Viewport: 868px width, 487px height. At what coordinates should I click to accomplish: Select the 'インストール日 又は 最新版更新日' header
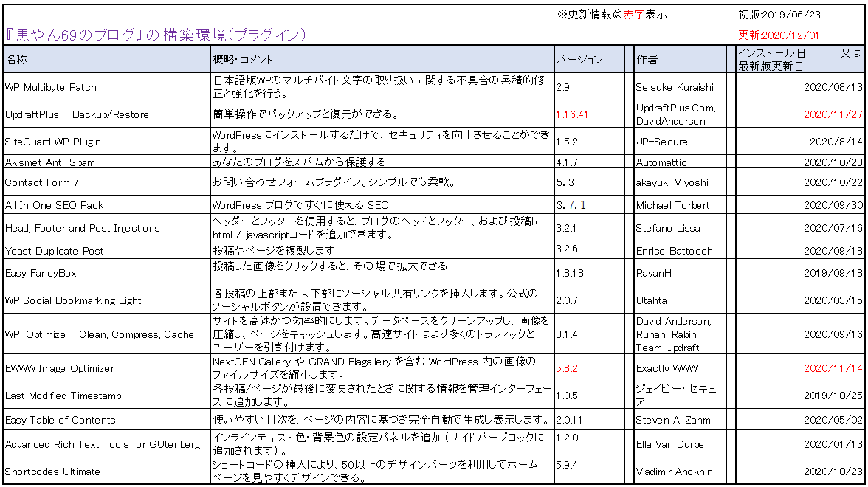point(799,59)
